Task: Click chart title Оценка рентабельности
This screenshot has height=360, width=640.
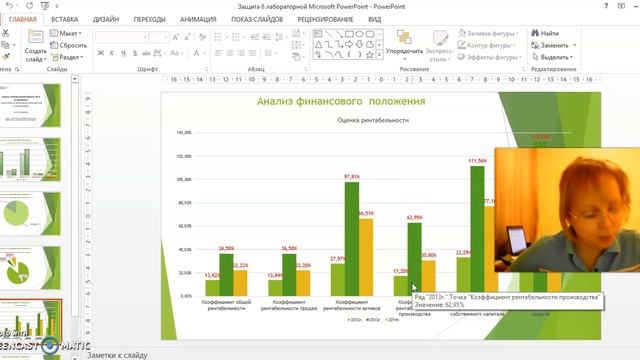Action: tap(373, 120)
